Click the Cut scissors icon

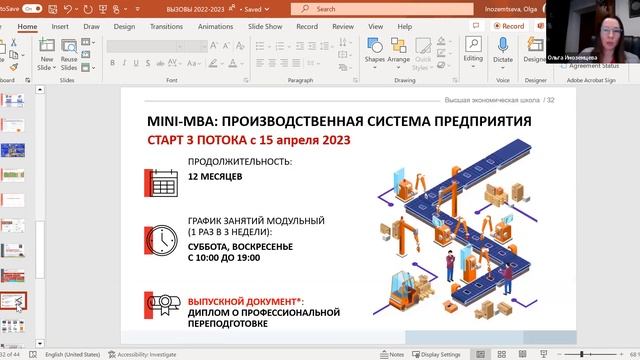pos(13,42)
